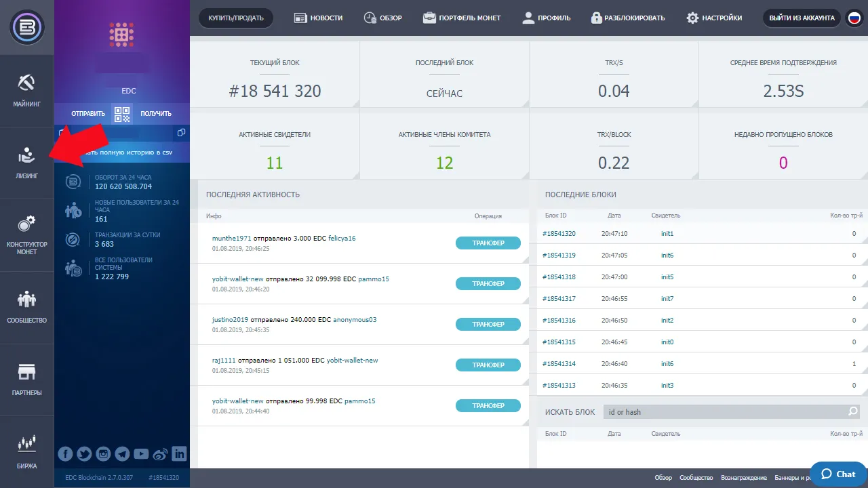868x488 pixels.
Task: Open block #18541318 link
Action: (559, 277)
